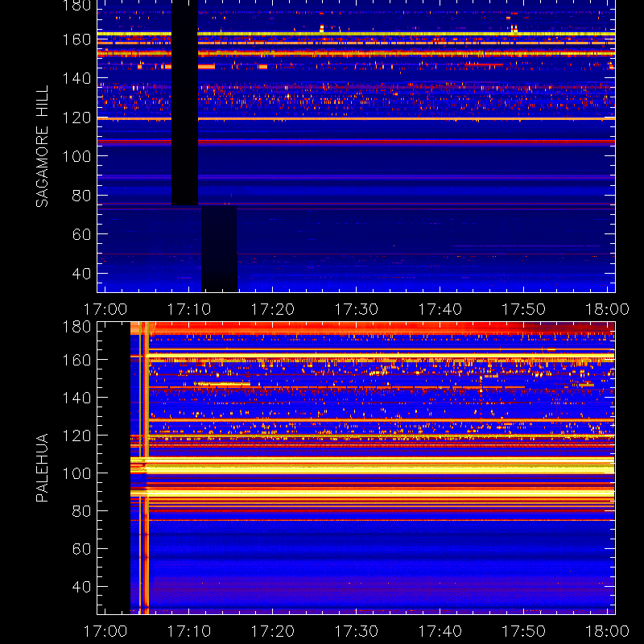This screenshot has width=644, height=644.
Task: Click 17:40 time label under Sagamore Hill plot
Action: pos(440,309)
